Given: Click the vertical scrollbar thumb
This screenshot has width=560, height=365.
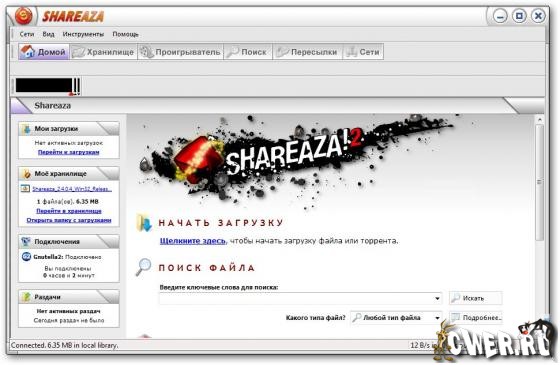Looking at the screenshot, I should [x=540, y=182].
